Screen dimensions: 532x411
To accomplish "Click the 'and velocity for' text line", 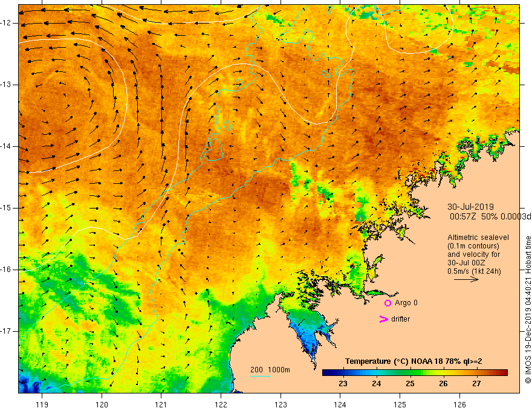I will [x=473, y=254].
